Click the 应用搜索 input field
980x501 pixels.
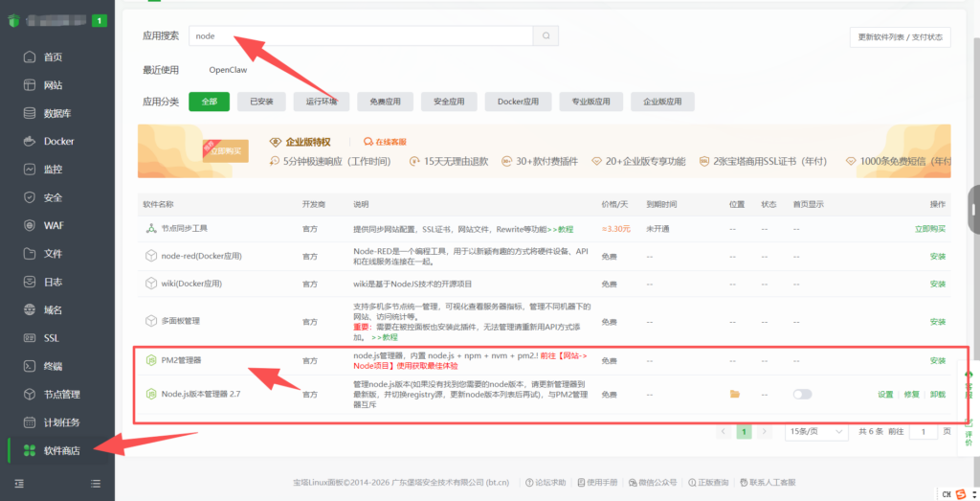tap(361, 35)
